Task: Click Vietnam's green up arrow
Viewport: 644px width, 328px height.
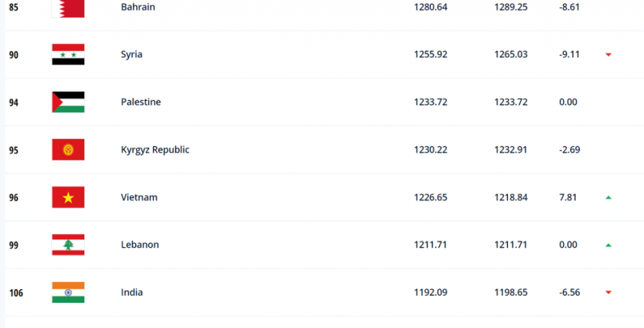Action: [608, 197]
